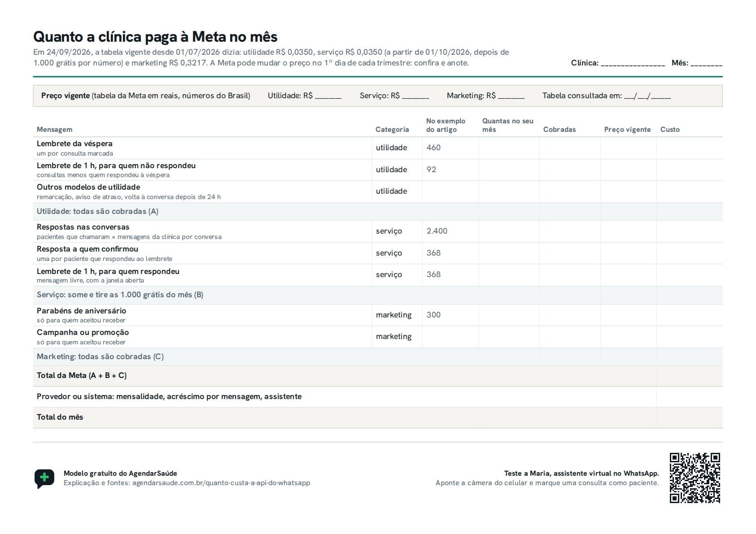This screenshot has height=534, width=756.
Task: Click the 'Utilidade: todas são cobradas (A)' subtotal row
Action: coord(377,211)
